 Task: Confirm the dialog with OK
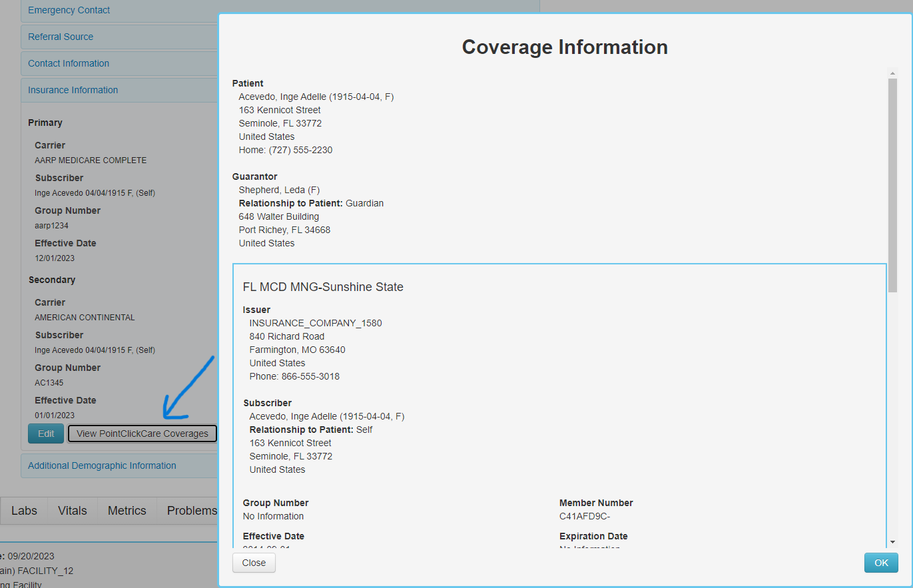pyautogui.click(x=880, y=563)
